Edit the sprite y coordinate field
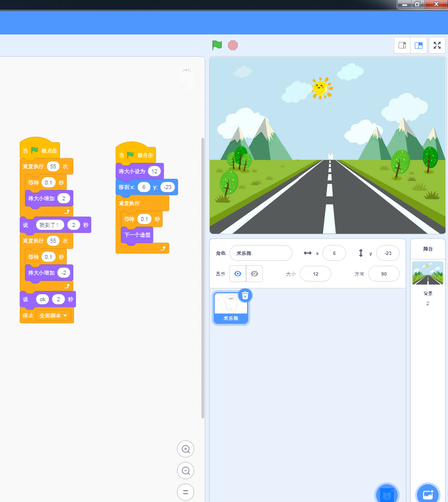This screenshot has height=502, width=448. [388, 253]
